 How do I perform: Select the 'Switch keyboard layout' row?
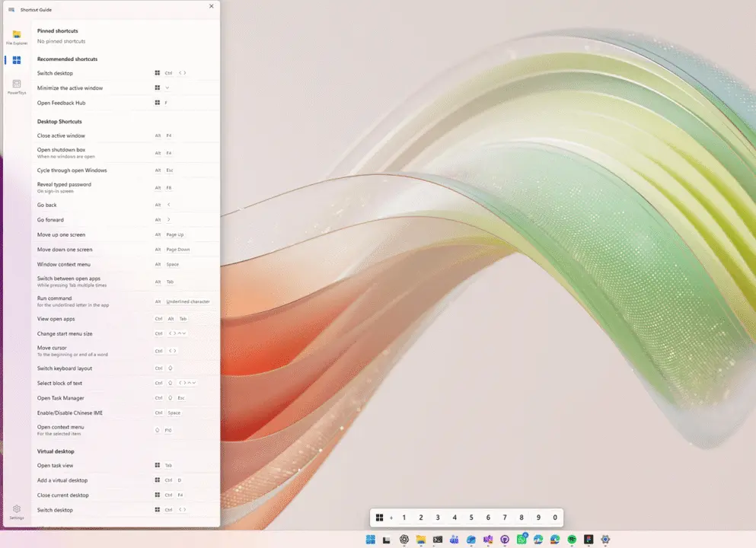tap(126, 368)
